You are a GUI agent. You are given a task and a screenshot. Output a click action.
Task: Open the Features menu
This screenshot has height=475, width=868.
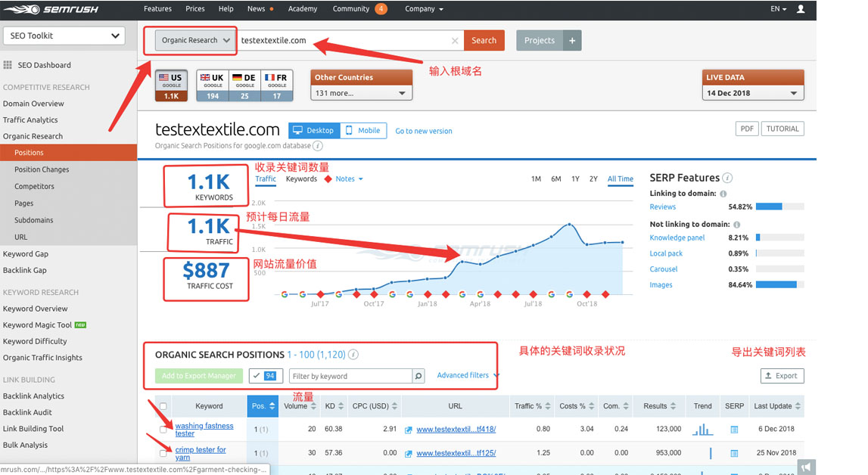coord(157,9)
